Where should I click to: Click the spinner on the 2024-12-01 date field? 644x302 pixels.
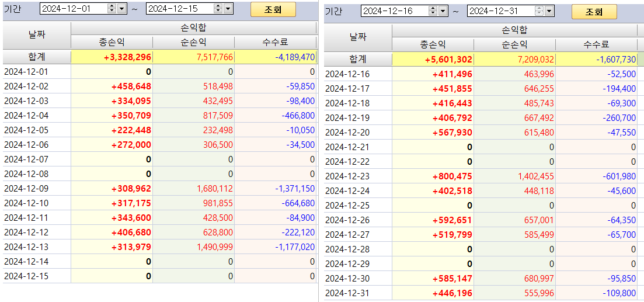coord(112,9)
